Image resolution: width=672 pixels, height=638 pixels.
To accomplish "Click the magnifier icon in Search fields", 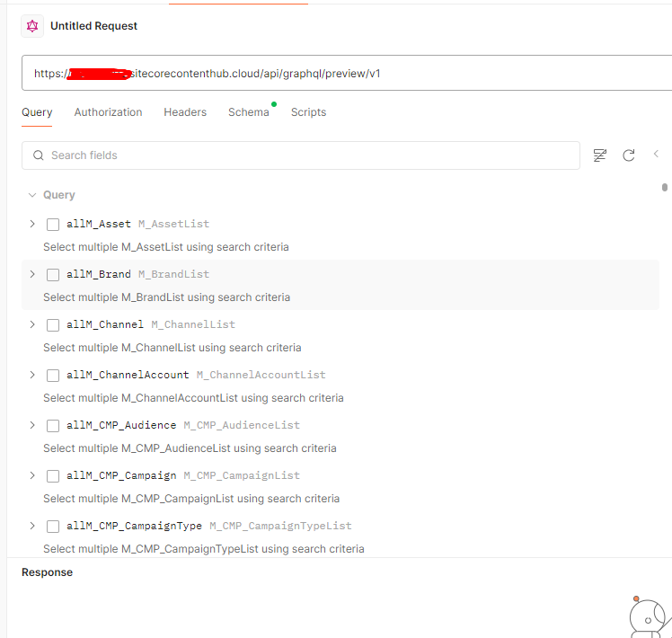I will coord(39,155).
